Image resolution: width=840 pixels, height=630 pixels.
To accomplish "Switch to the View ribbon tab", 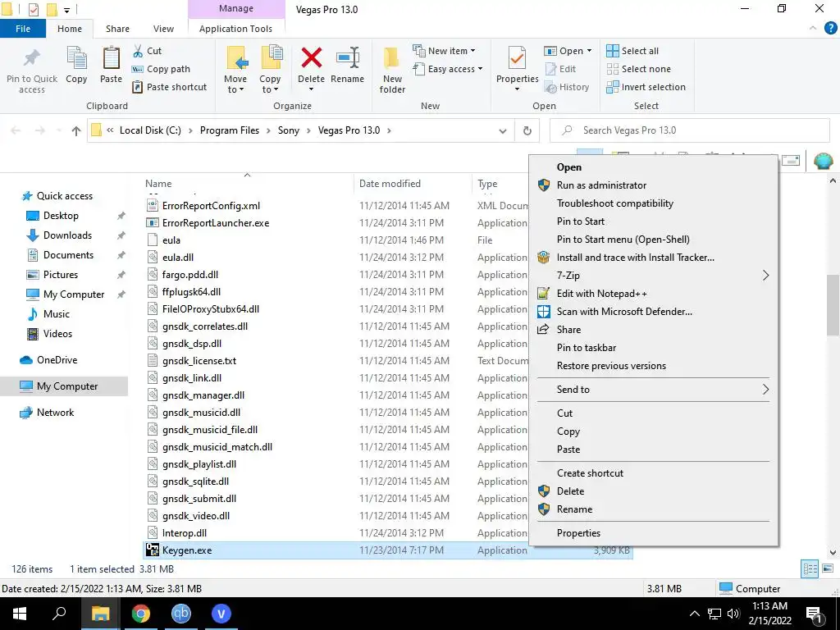I will coord(163,29).
